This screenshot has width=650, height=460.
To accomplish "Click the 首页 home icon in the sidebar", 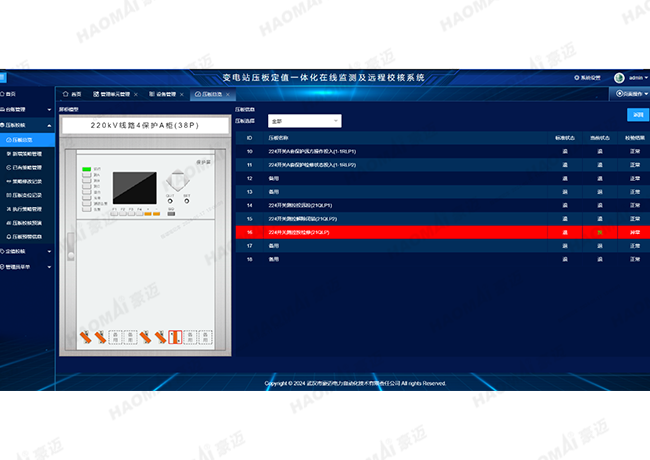I will coord(4,93).
